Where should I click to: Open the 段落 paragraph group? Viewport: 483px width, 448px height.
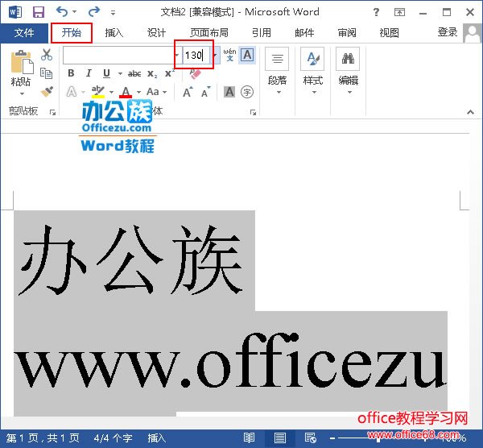pos(277,72)
